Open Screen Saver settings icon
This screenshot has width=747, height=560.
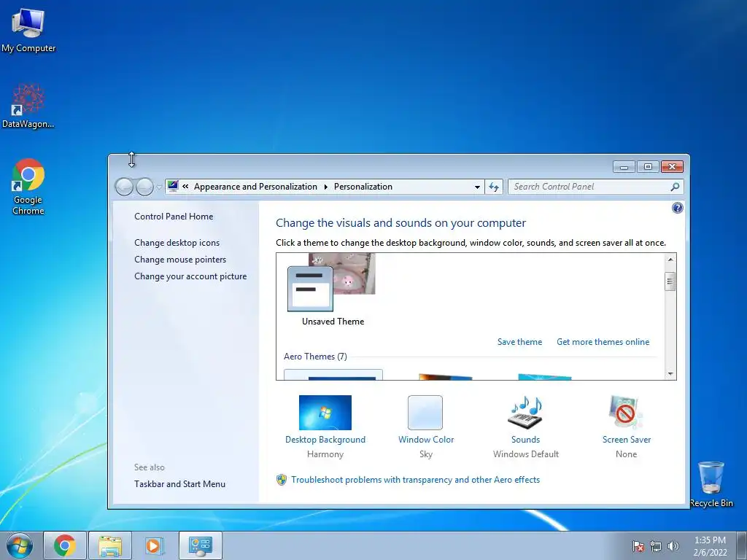(625, 413)
